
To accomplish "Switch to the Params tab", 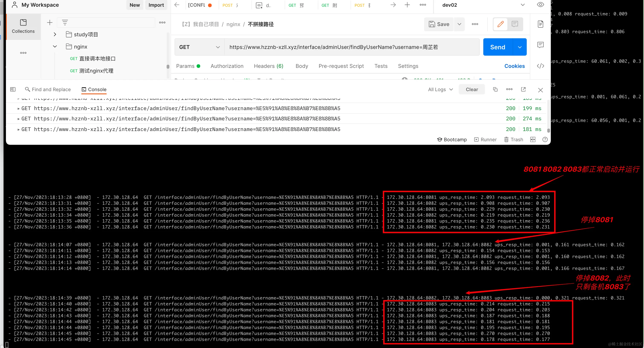I will point(188,66).
